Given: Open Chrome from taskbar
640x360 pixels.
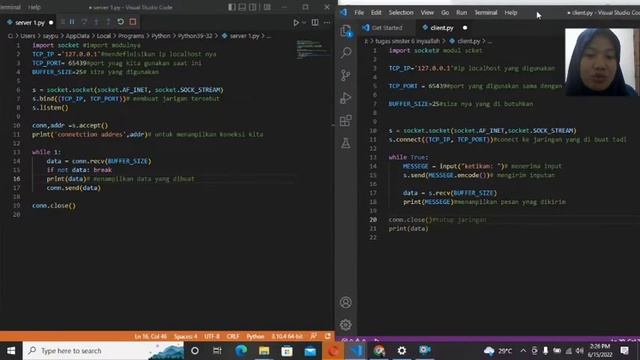Looking at the screenshot, I should [x=379, y=351].
